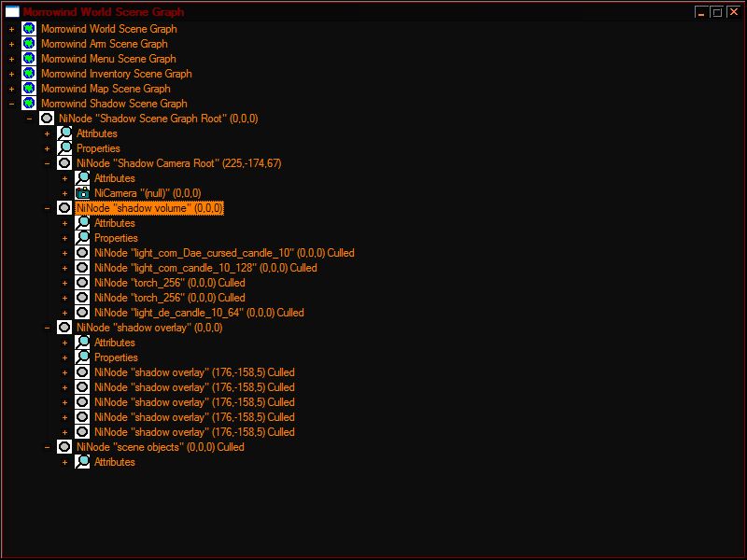This screenshot has height=560, width=747.
Task: Click the window icon in the title bar
Action: pyautogui.click(x=12, y=11)
